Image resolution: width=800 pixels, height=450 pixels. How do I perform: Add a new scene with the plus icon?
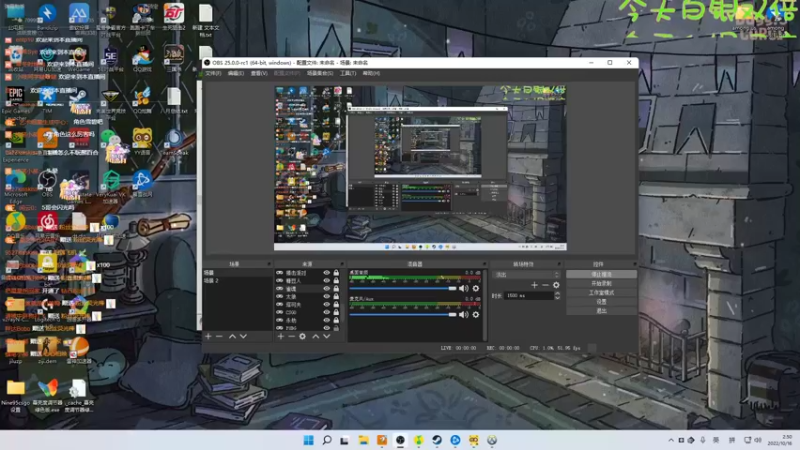click(x=208, y=336)
